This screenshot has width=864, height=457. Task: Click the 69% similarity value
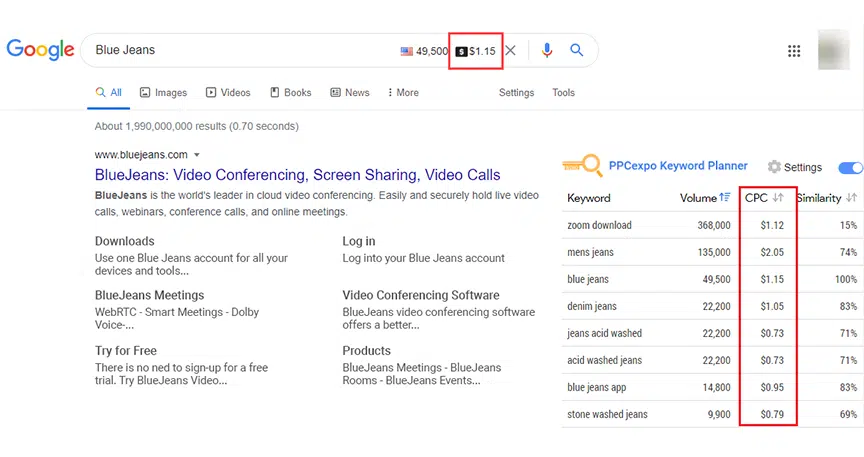coord(849,414)
